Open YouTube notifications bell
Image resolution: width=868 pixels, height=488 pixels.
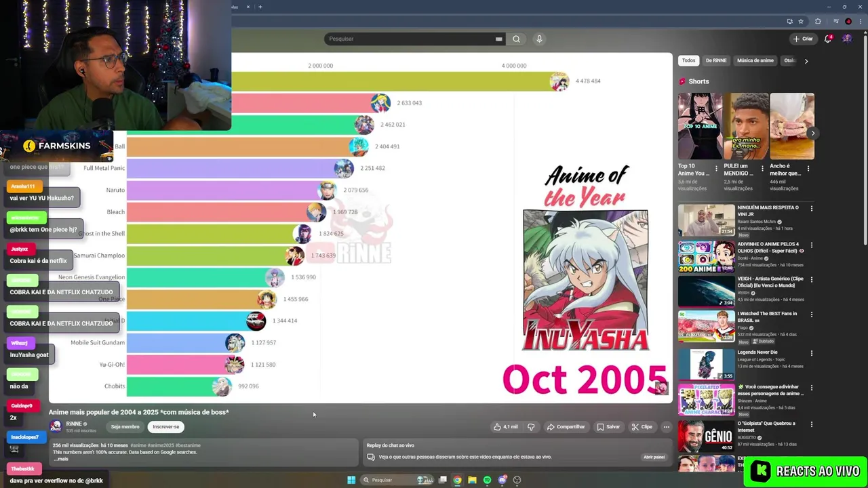tap(827, 39)
